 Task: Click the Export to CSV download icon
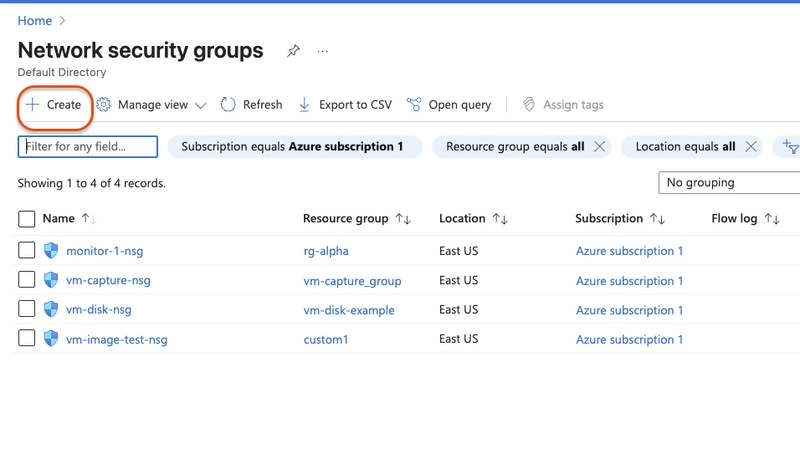(x=304, y=105)
